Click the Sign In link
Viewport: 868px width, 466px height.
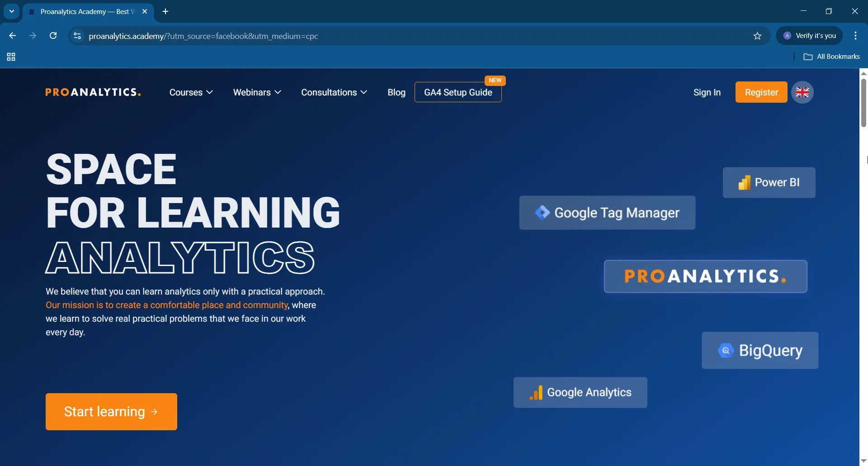(x=707, y=92)
